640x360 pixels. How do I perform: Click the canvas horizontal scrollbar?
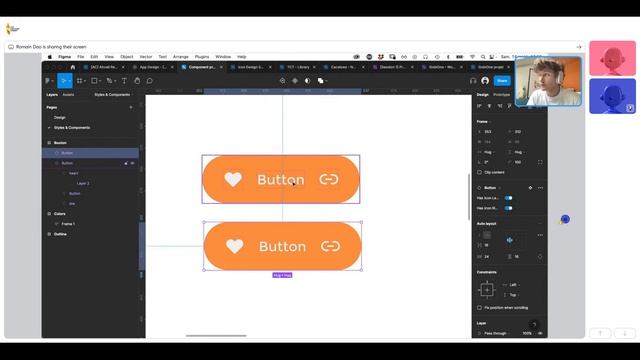coord(216,336)
